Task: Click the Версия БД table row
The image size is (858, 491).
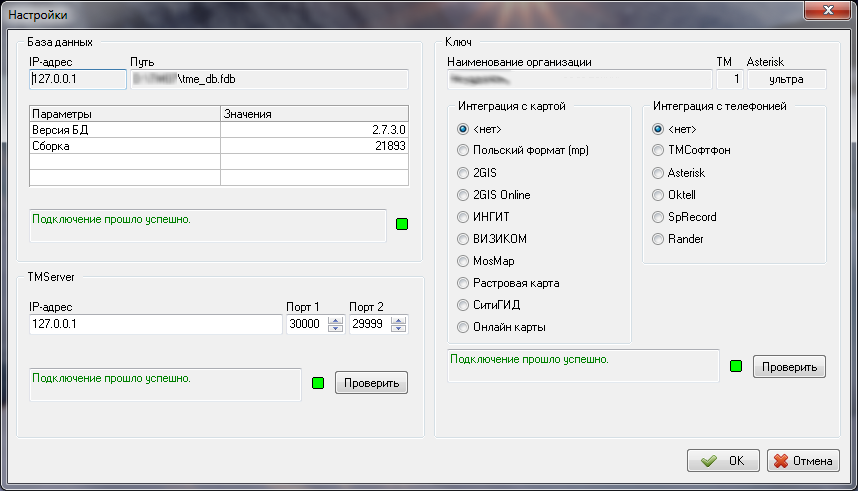Action: pyautogui.click(x=219, y=130)
